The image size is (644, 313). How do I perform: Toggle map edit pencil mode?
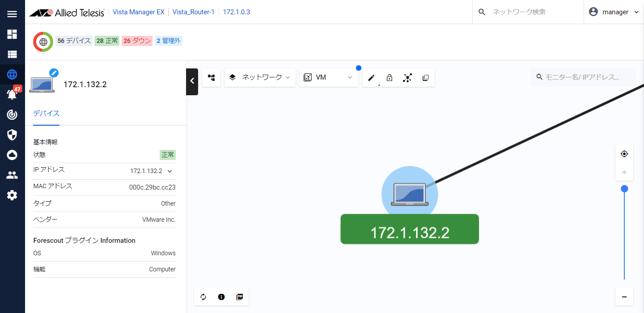371,78
